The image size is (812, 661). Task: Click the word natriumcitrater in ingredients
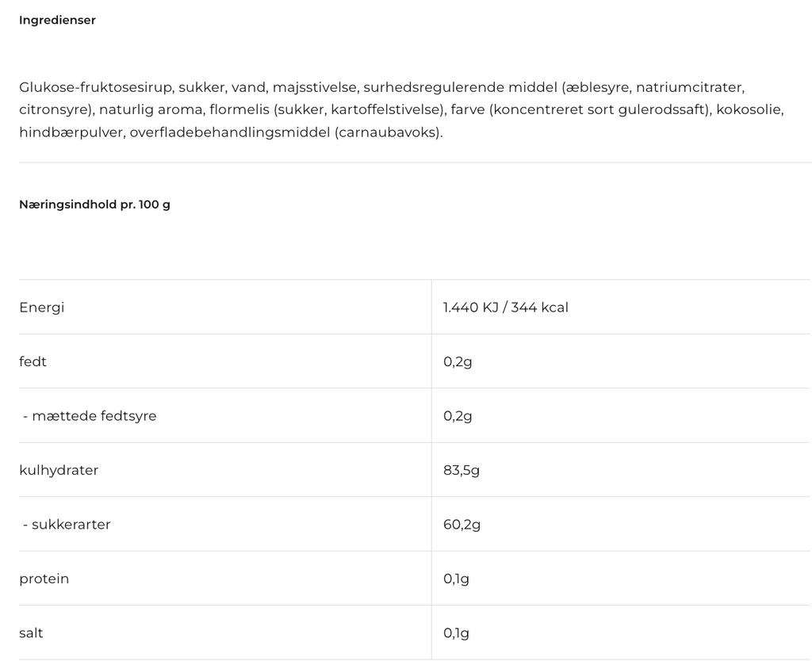(x=689, y=87)
